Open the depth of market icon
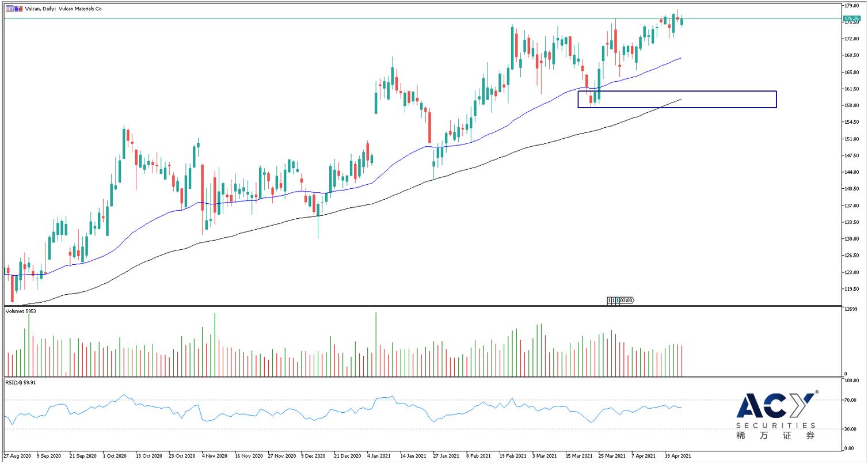 click(x=18, y=9)
